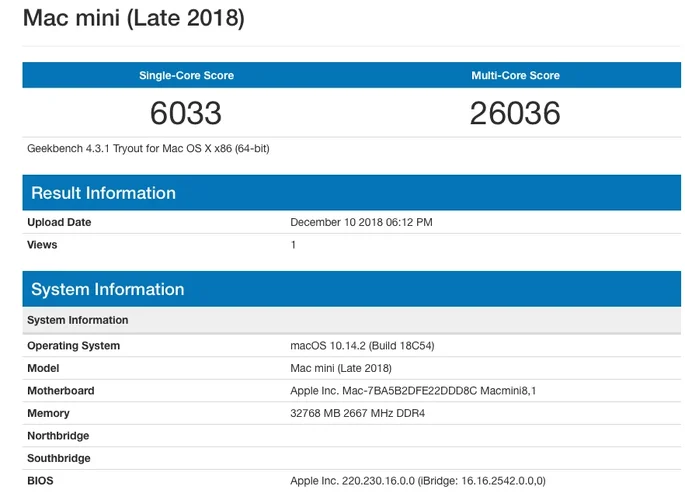Click the Mac-7BA5B2DFE22DDD8C Macmini8,1 value
The width and height of the screenshot is (685, 500).
(x=413, y=390)
